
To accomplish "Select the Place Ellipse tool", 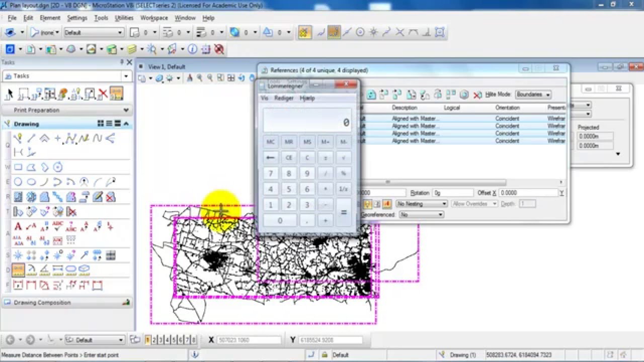I will [31, 182].
